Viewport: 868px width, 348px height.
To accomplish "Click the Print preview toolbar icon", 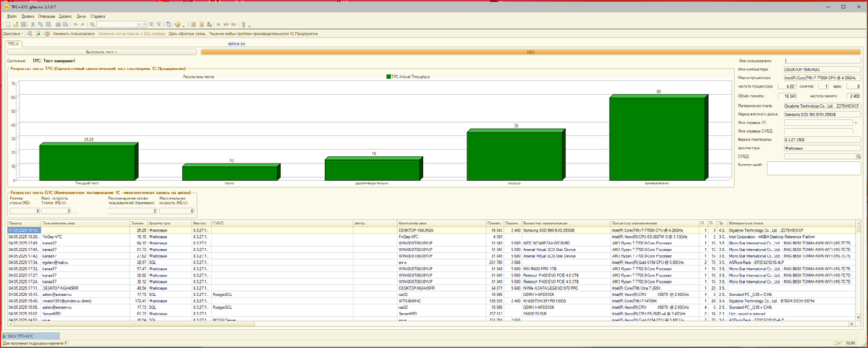I will click(x=65, y=24).
